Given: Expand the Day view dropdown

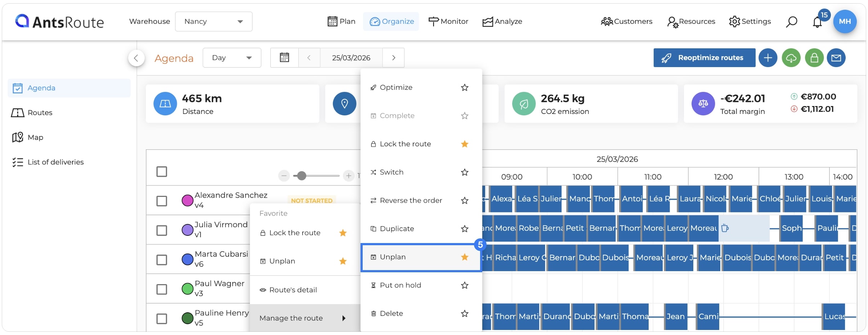Looking at the screenshot, I should [x=232, y=58].
